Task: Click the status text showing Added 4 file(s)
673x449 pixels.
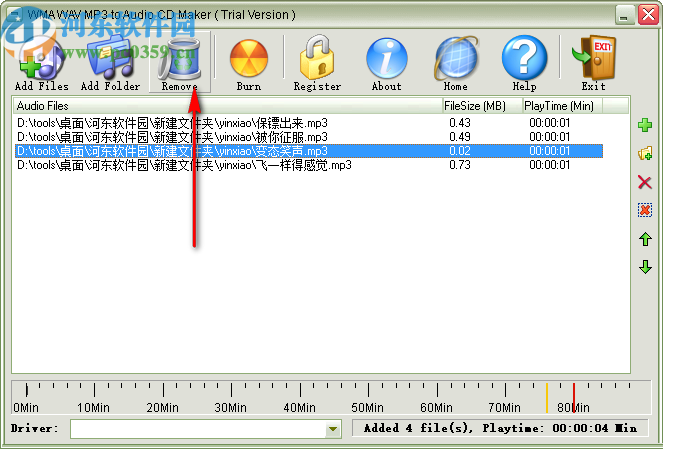Action: [500, 428]
